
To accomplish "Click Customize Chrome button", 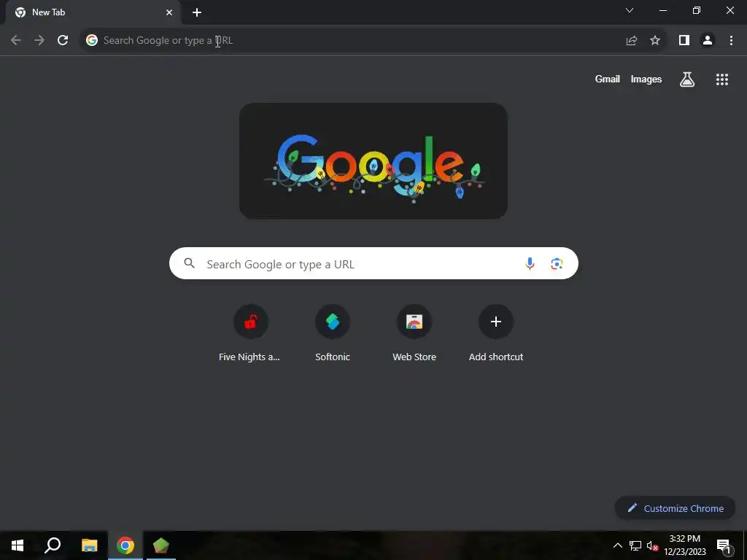I will (675, 508).
